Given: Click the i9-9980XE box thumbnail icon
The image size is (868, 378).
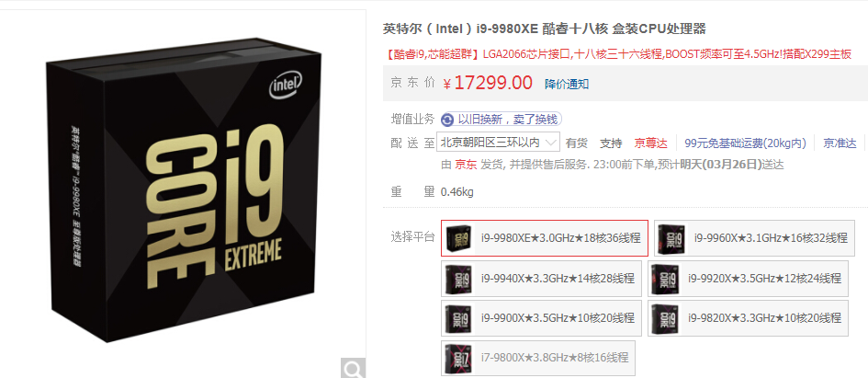Looking at the screenshot, I should tap(458, 238).
